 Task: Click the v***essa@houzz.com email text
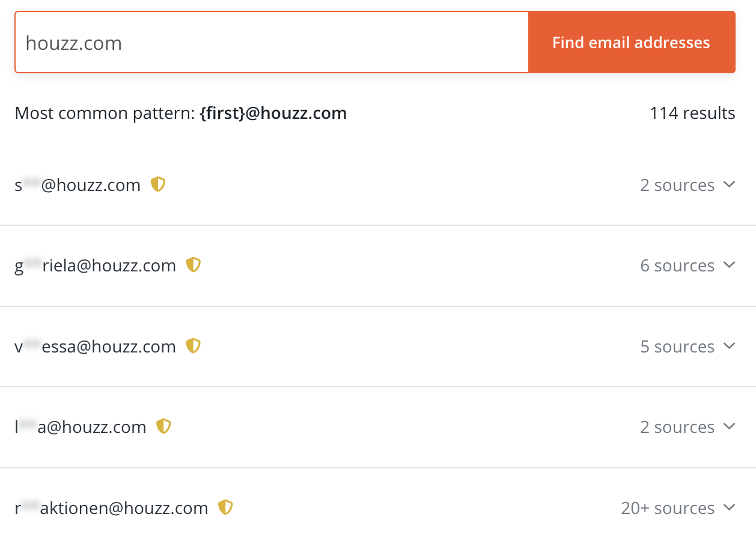[95, 346]
